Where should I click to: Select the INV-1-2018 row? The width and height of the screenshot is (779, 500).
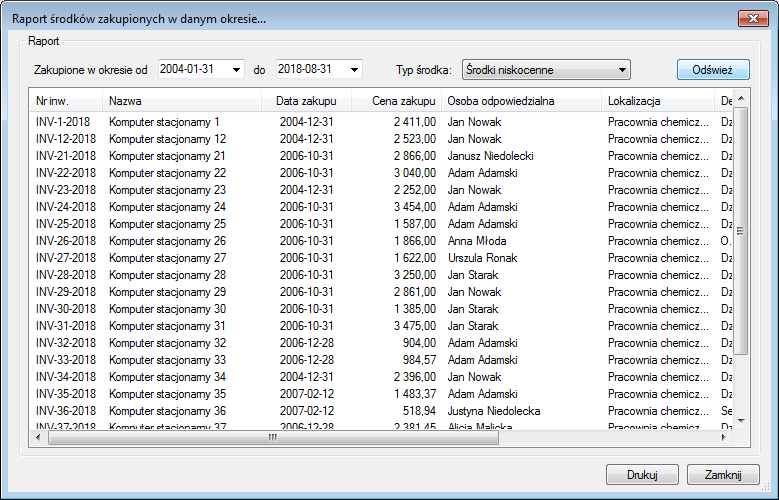(381, 122)
